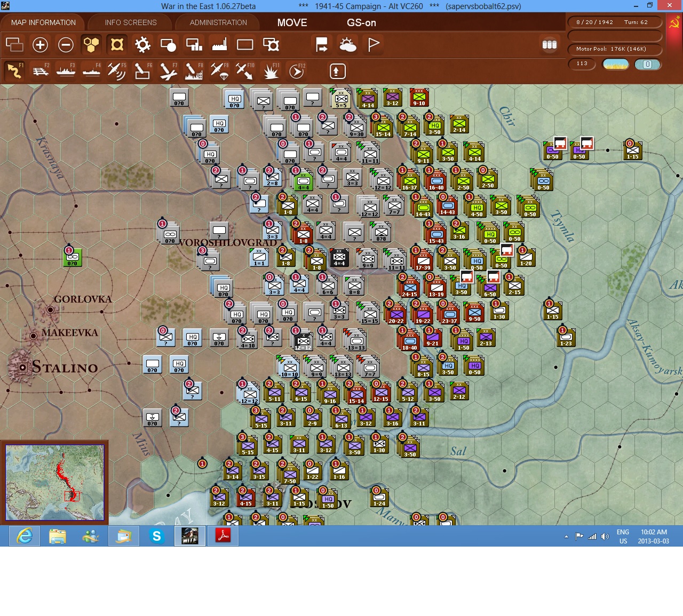
Task: Click the sky and wheat field weather indicator
Action: (616, 64)
